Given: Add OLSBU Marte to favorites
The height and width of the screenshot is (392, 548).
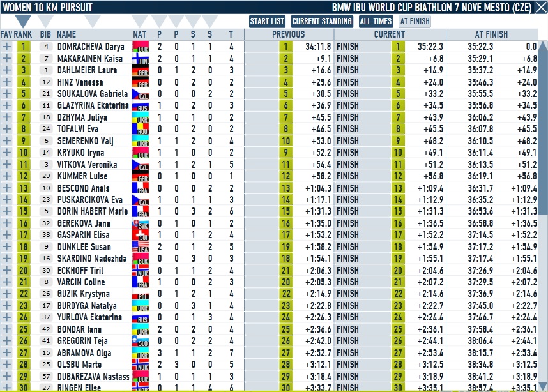Looking at the screenshot, I should [6, 364].
